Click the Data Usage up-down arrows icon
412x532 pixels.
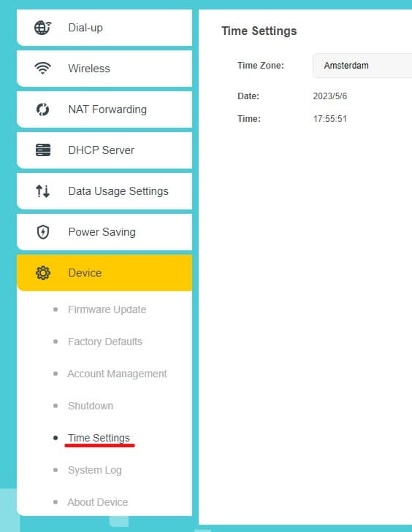[x=43, y=191]
